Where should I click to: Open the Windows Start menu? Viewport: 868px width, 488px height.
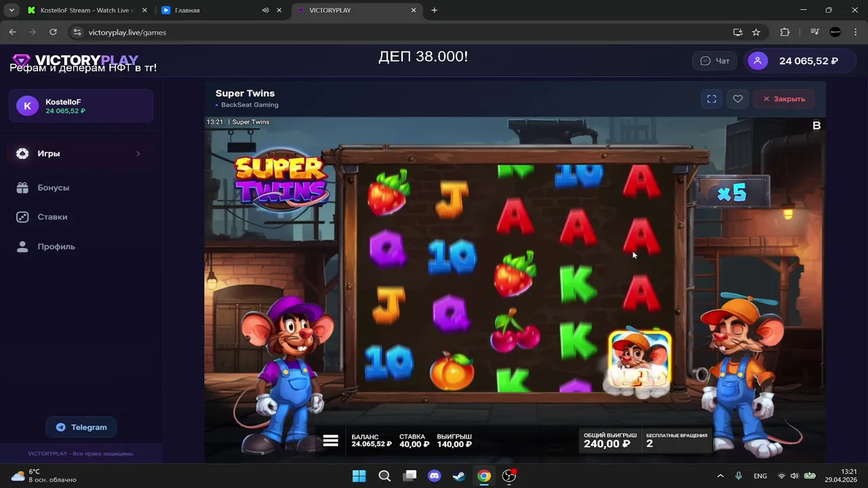(359, 476)
